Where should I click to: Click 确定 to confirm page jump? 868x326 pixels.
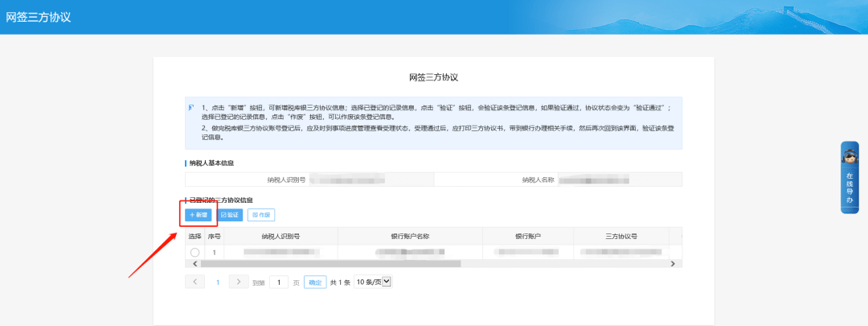click(315, 282)
